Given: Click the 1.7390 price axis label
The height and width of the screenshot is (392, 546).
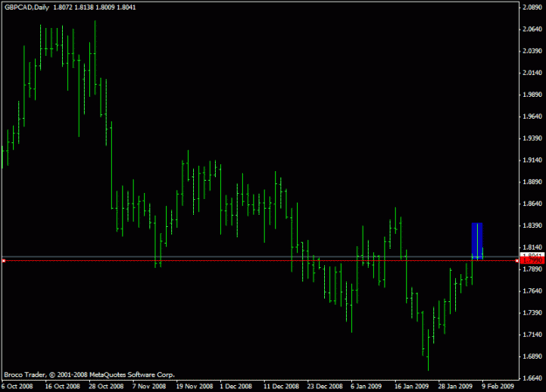Looking at the screenshot, I should [x=532, y=313].
